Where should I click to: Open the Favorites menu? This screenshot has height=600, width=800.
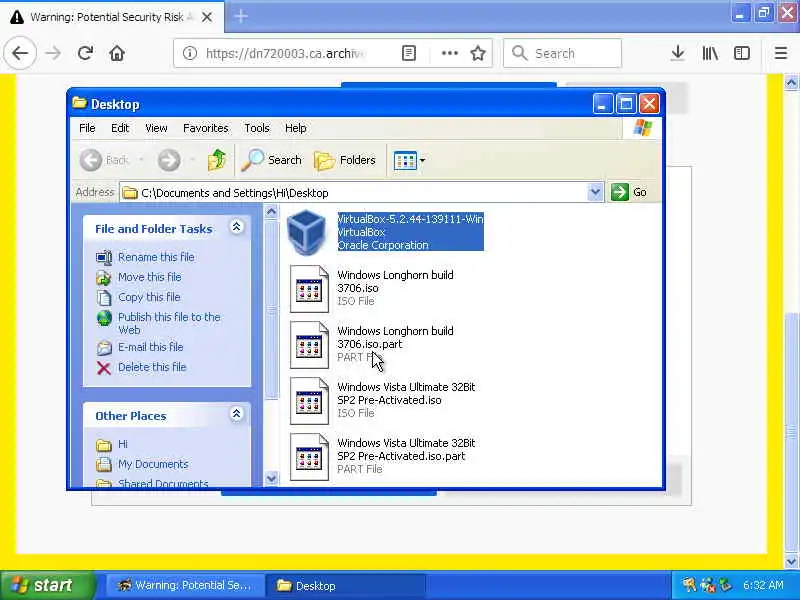(206, 128)
